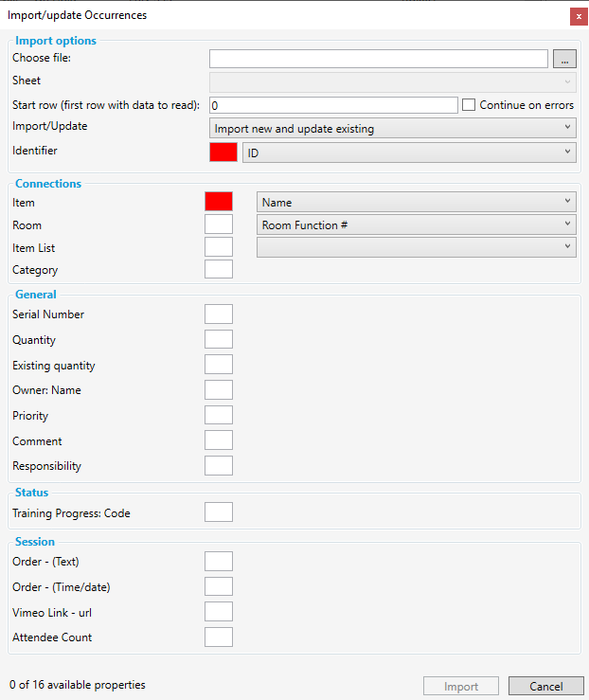This screenshot has width=589, height=700.
Task: Click the Choose file text field
Action: [378, 59]
